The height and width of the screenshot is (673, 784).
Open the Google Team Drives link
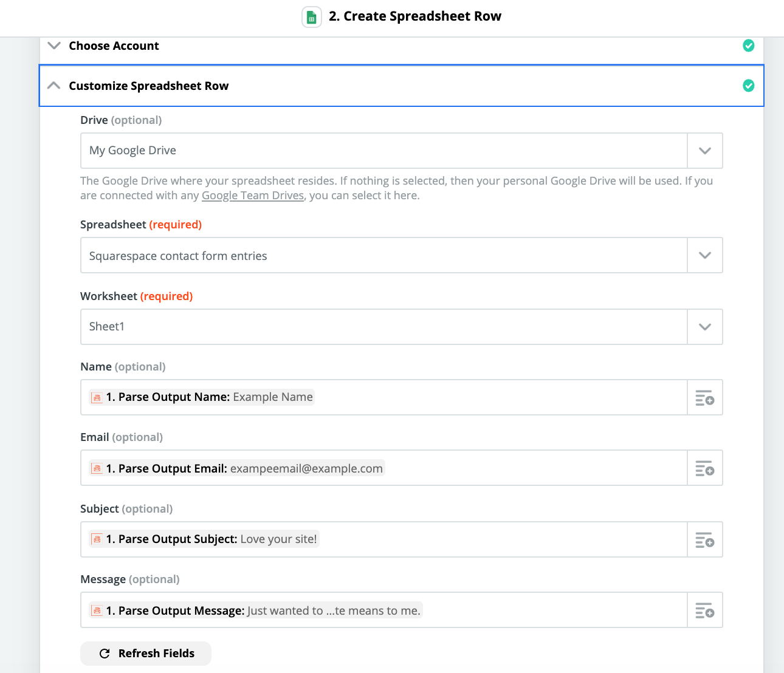(253, 196)
